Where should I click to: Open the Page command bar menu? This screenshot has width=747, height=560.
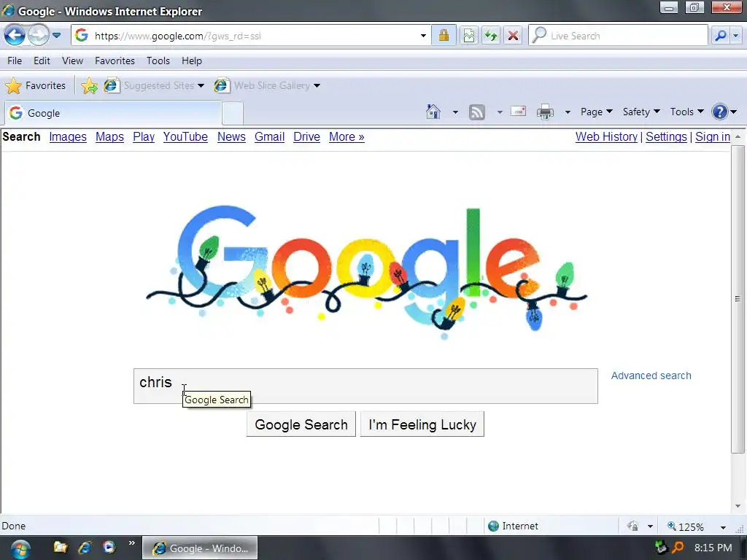point(597,112)
